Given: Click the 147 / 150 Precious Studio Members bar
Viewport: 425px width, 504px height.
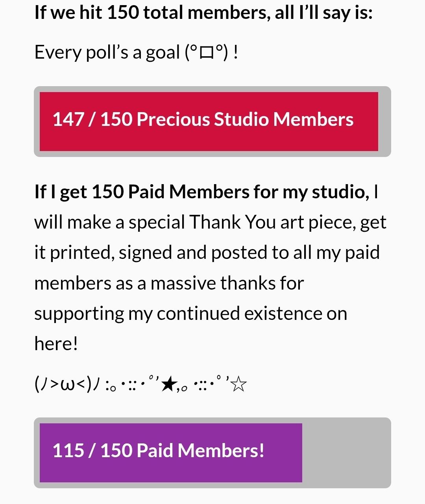Looking at the screenshot, I should 213,122.
